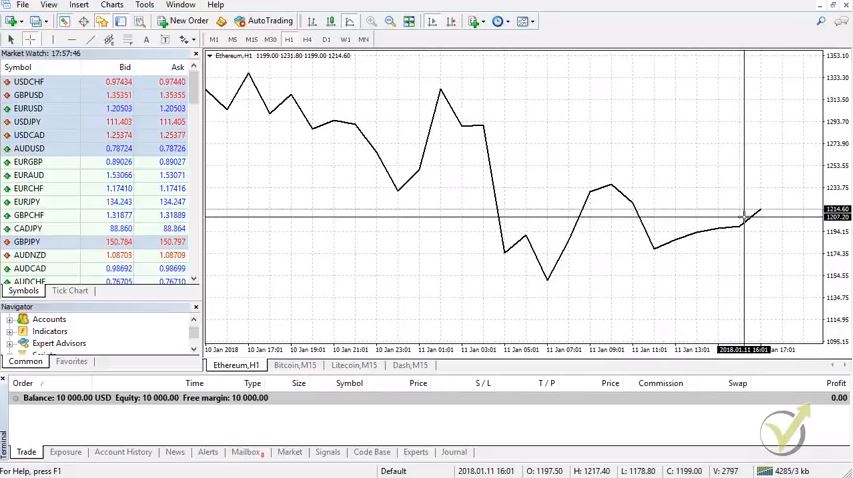Draw a vertical line tool
The height and width of the screenshot is (478, 853).
53,39
